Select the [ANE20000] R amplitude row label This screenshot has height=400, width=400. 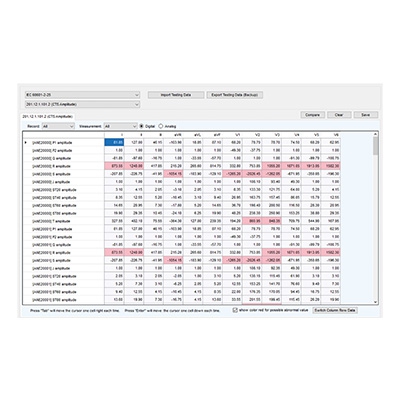(51, 166)
